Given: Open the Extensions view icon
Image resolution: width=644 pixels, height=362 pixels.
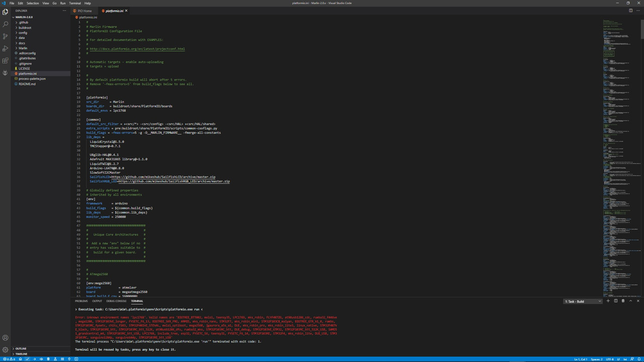Looking at the screenshot, I should pos(6,60).
